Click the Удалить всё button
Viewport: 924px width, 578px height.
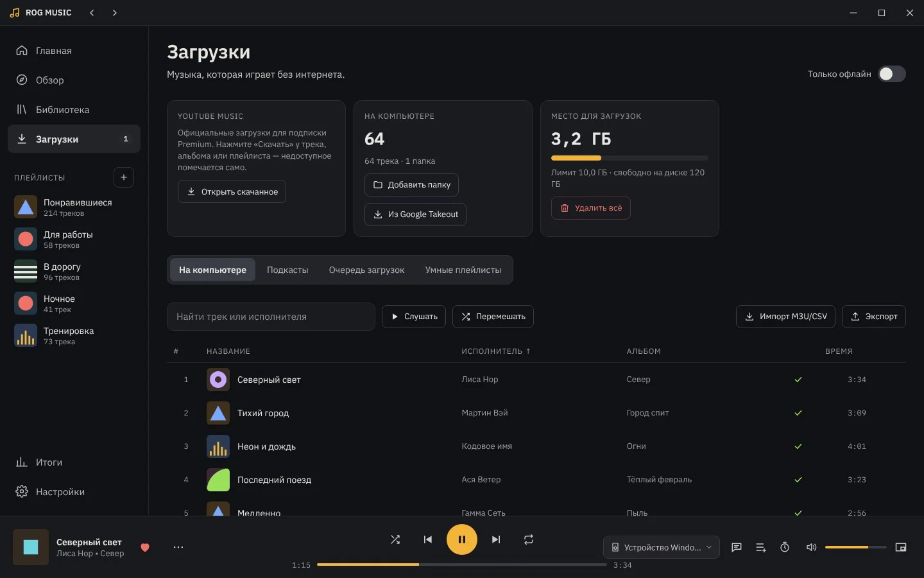coord(591,208)
